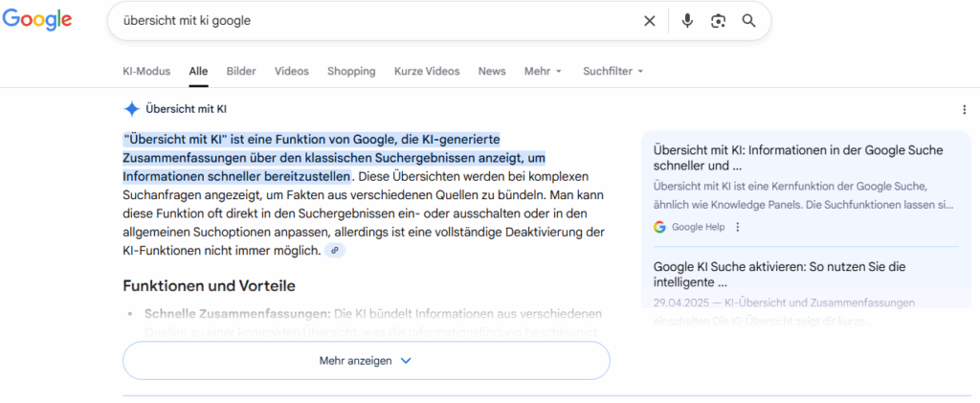980x403 pixels.
Task: Open the three-dot menu beside Google Help
Action: (x=738, y=227)
